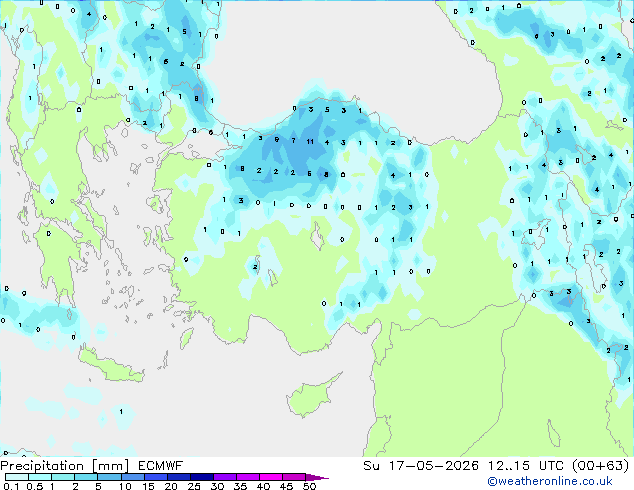Click the legend tick label "15"
Viewport: 634px width, 490px height.
[x=148, y=486]
